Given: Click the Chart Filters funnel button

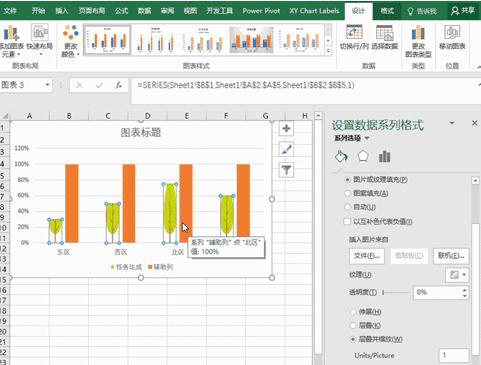Looking at the screenshot, I should click(x=286, y=170).
